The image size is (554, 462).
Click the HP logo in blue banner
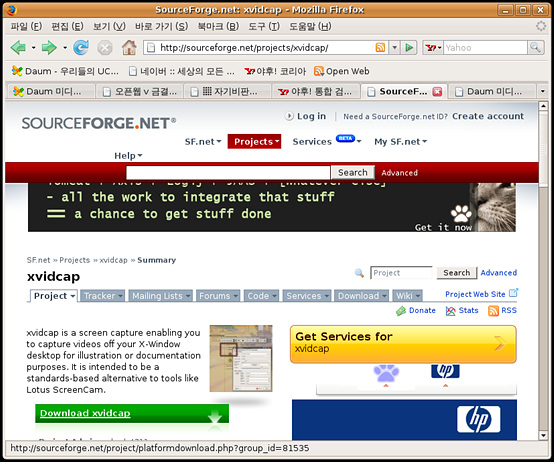[478, 419]
